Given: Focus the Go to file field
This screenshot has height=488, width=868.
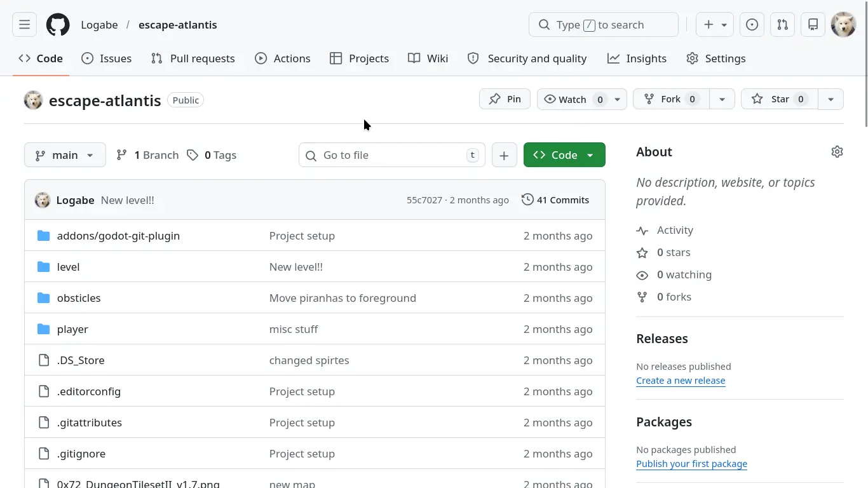Looking at the screenshot, I should 392,155.
